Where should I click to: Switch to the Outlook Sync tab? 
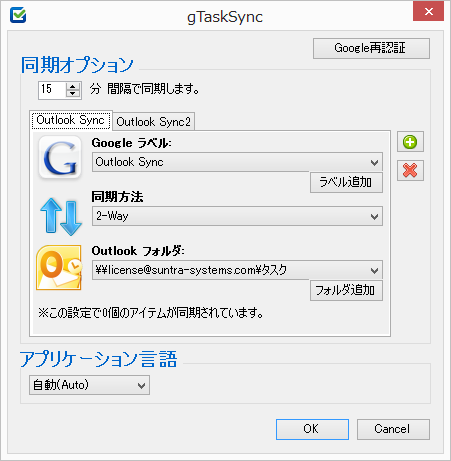pos(71,120)
